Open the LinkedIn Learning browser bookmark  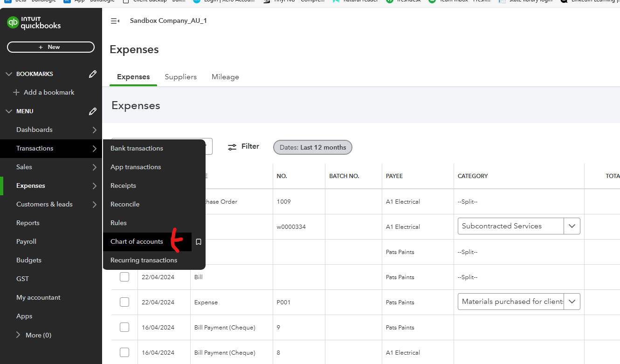tap(590, 1)
